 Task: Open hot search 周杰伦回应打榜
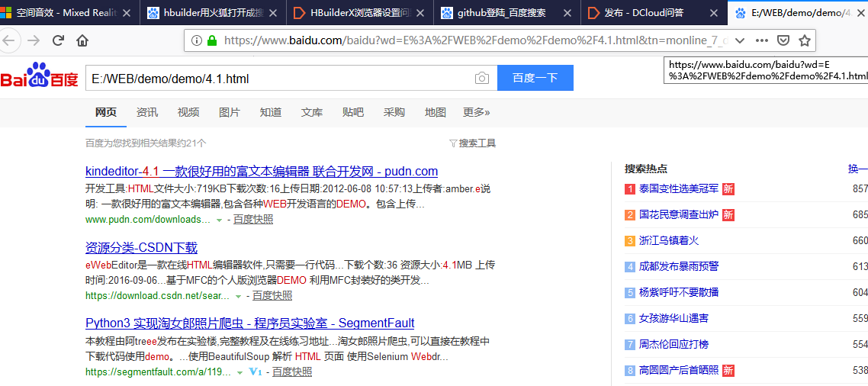(674, 345)
